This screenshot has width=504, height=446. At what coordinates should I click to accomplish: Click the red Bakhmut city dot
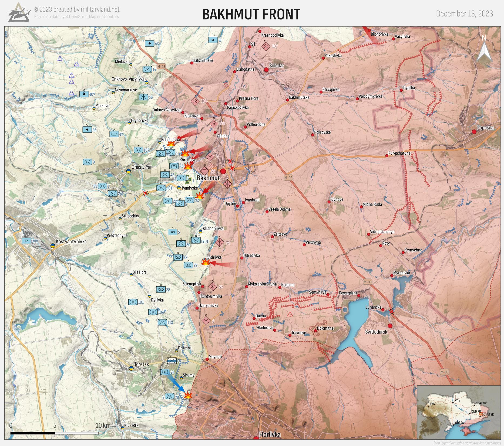click(223, 171)
